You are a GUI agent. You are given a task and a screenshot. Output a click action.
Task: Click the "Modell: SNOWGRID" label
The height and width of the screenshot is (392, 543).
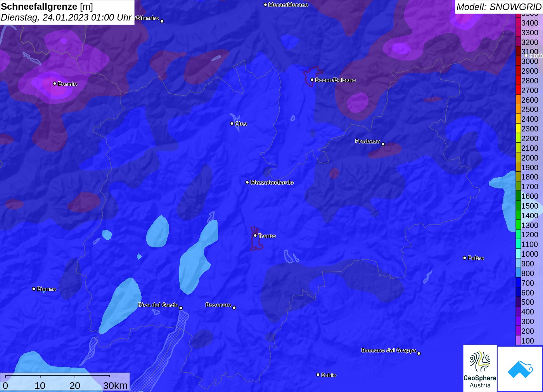[x=499, y=7]
